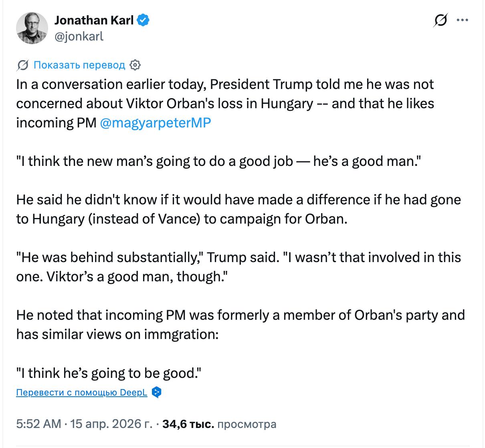Click the "He was behind substantially" quote
Screen dimensions: 485x448
click(x=238, y=267)
